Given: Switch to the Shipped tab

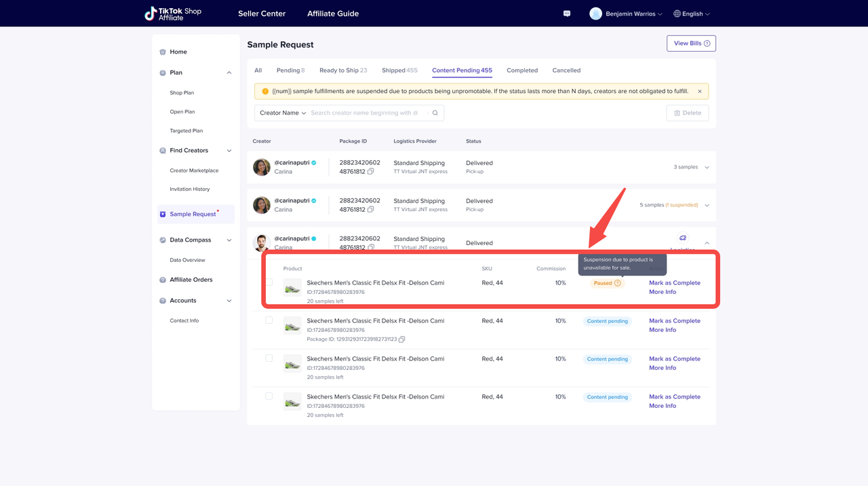Looking at the screenshot, I should pos(399,71).
